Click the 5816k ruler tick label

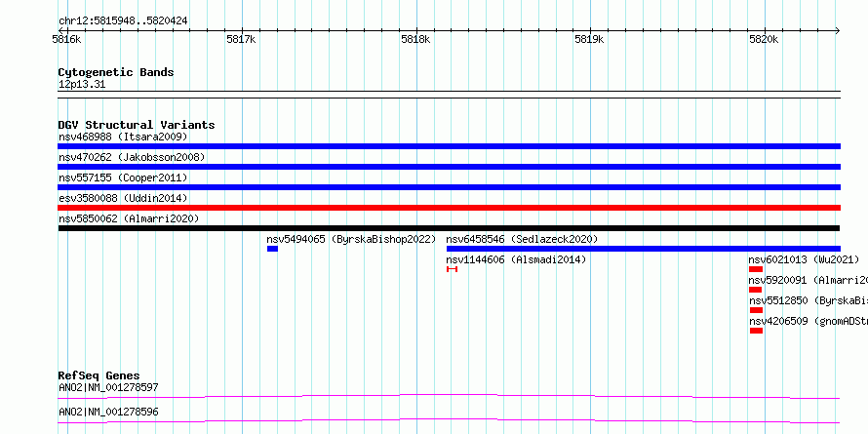coord(67,39)
